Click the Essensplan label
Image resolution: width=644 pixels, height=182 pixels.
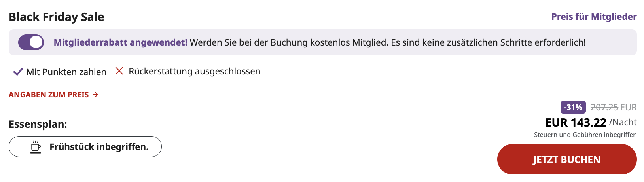[38, 124]
